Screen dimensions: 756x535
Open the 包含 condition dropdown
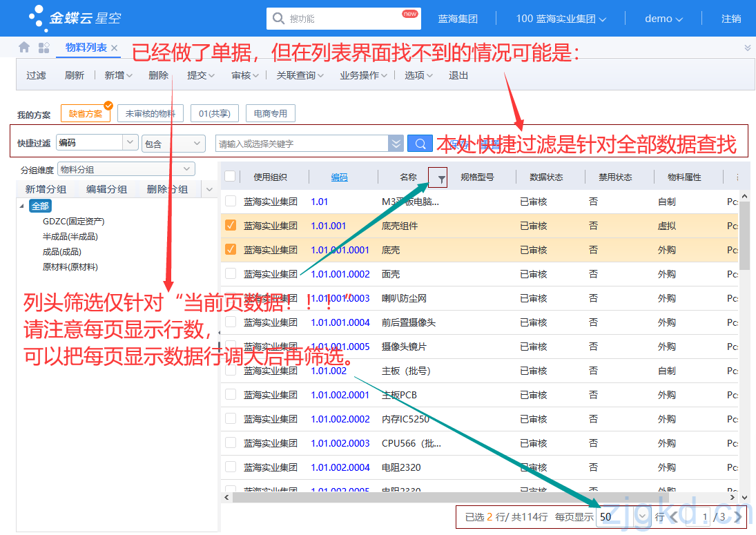(x=197, y=143)
